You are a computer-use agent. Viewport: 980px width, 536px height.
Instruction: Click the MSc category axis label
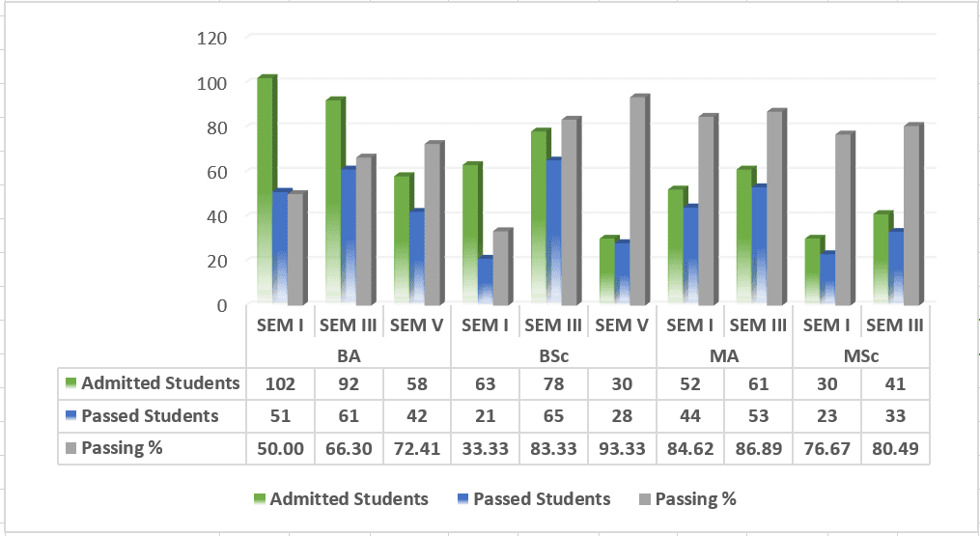pos(861,355)
